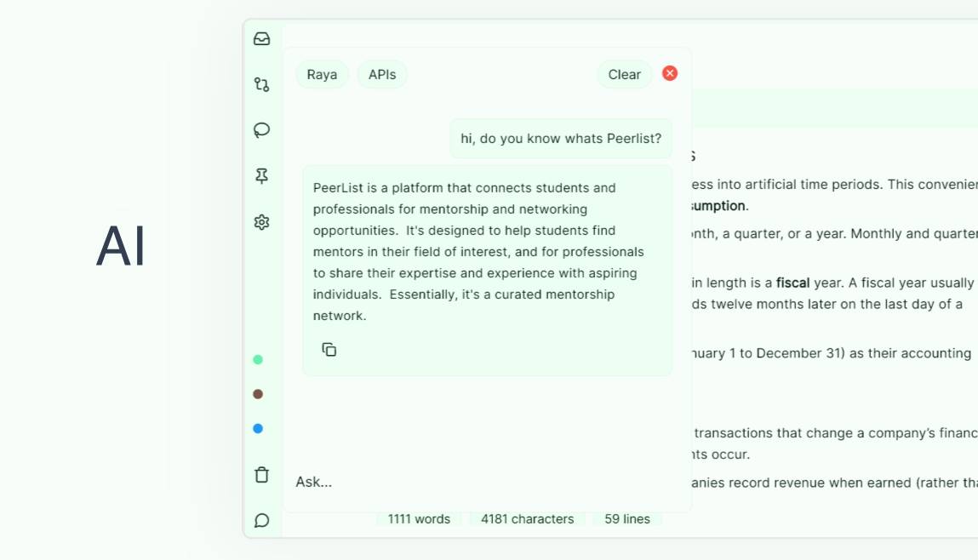Select the blue color dot
Viewport: 978px width, 560px height.
258,428
